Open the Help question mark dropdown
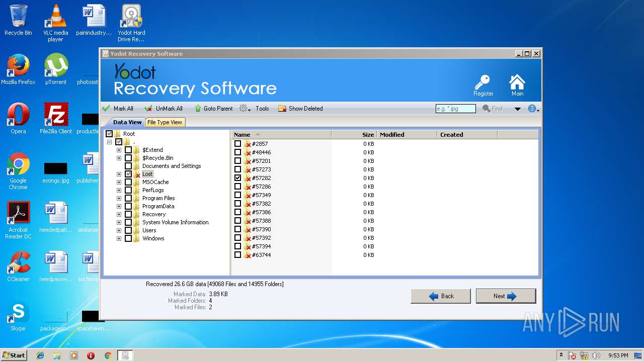644x362 pixels. 533,109
